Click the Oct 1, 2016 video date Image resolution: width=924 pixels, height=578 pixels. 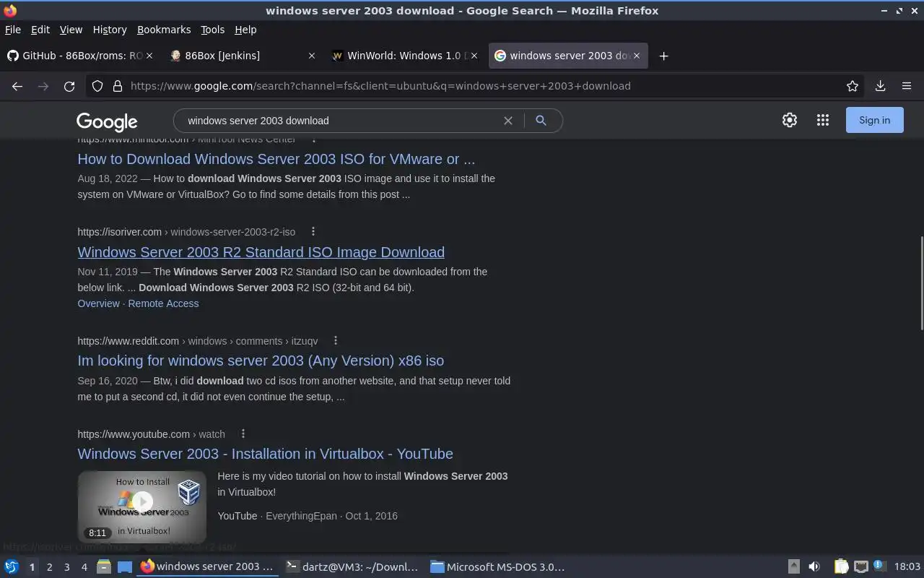[371, 516]
